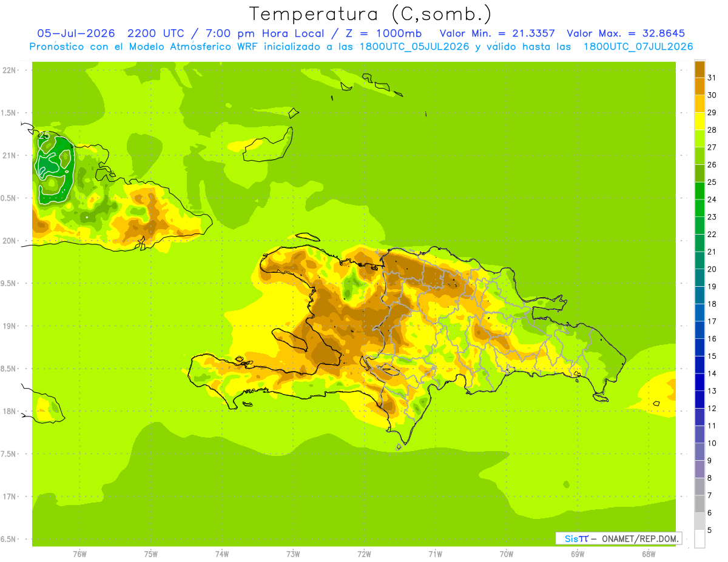Screen dimensions: 728x562
Task: Click the "Sis" logo text in credit box
Action: [570, 538]
